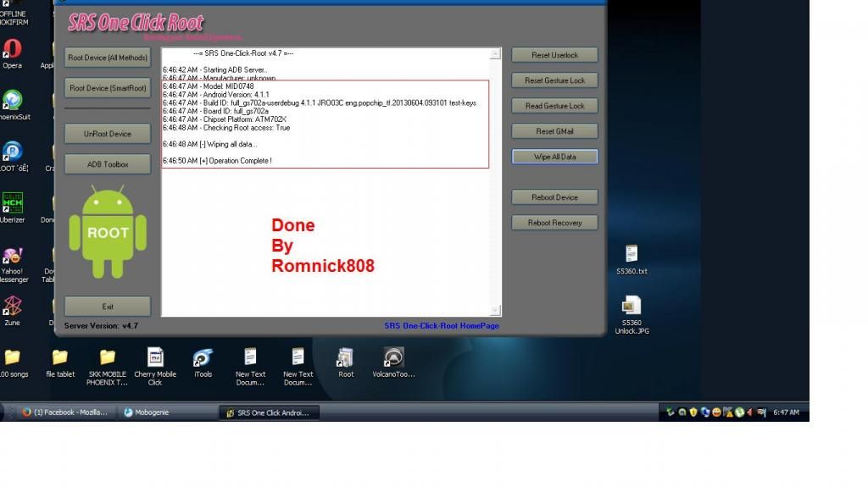The height and width of the screenshot is (487, 868).
Task: Open the S5360.txt file icon
Action: (632, 259)
